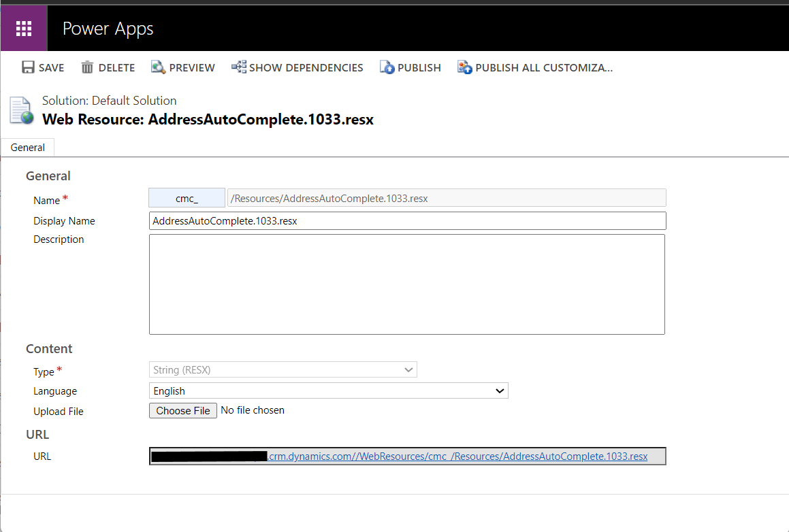Click the PREVIEW toolbar label
This screenshot has width=789, height=532.
coord(192,68)
